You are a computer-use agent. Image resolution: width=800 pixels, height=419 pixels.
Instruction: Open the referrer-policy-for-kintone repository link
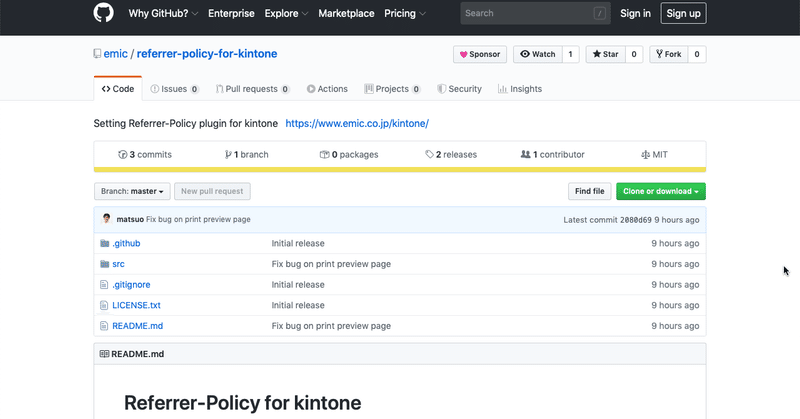[x=207, y=54]
